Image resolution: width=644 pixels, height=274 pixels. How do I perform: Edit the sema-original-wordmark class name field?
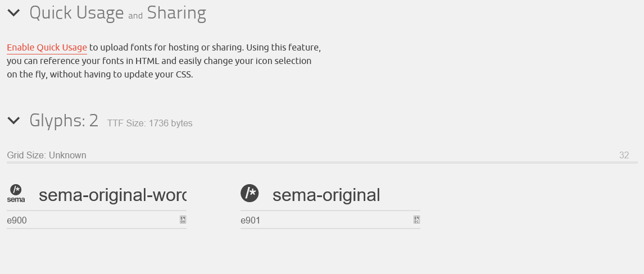(x=112, y=195)
